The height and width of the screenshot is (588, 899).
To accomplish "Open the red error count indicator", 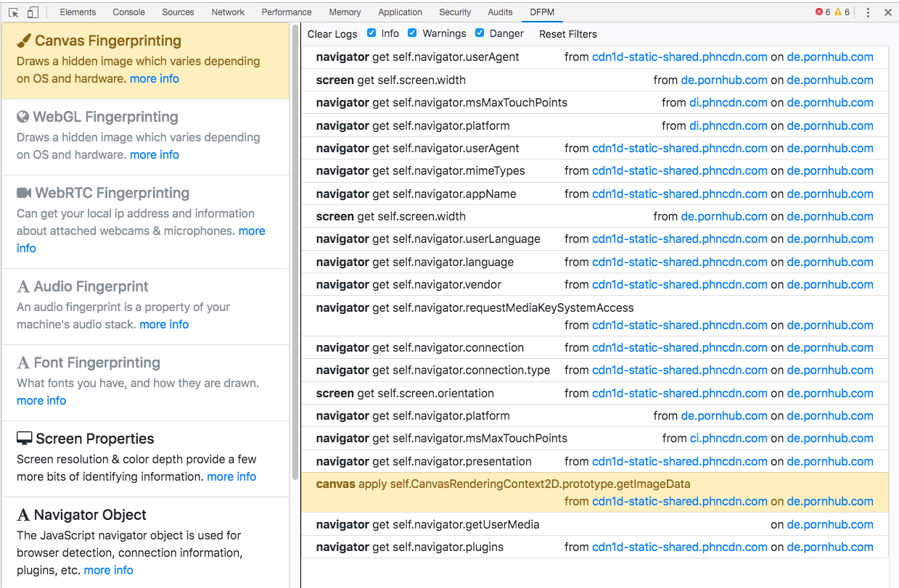I will click(823, 12).
